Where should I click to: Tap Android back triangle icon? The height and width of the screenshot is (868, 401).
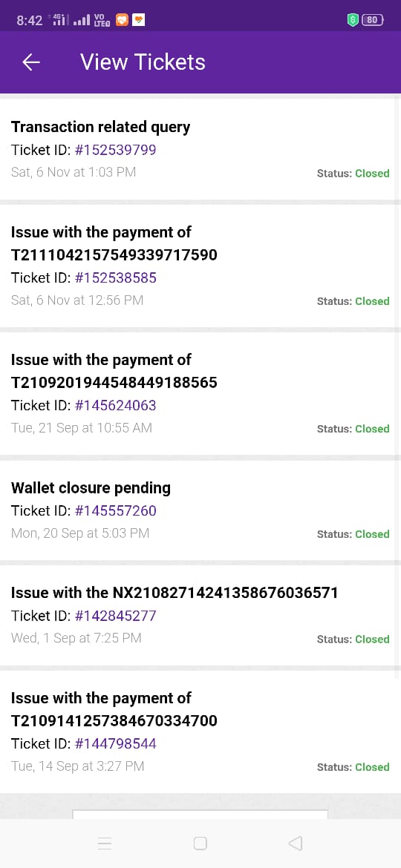tap(296, 843)
